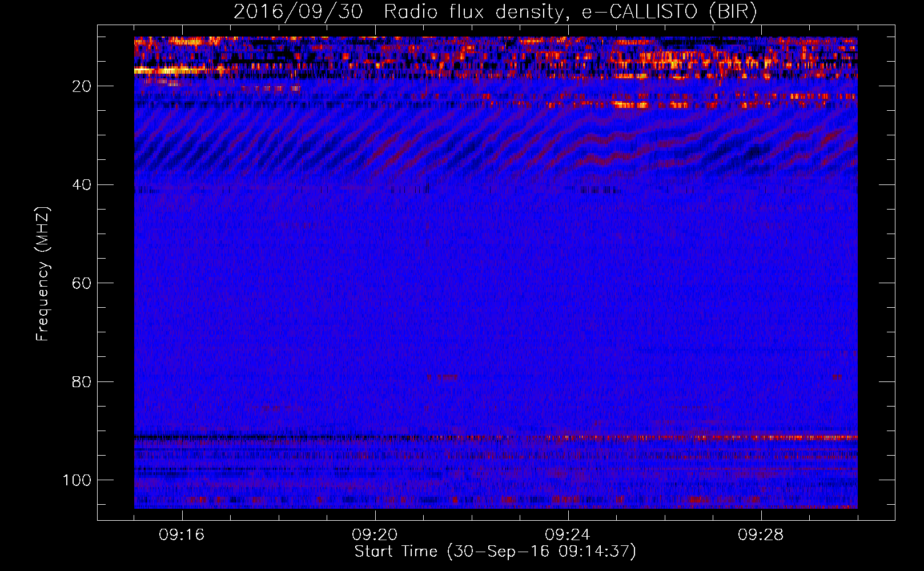The image size is (924, 571).
Task: Click the "09:20" time tick label
Action: (375, 535)
